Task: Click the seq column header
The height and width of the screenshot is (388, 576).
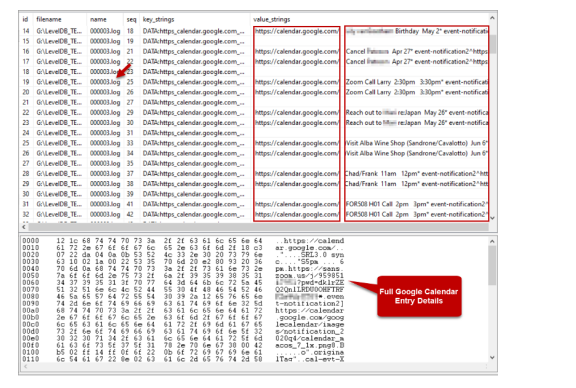Action: click(x=132, y=19)
